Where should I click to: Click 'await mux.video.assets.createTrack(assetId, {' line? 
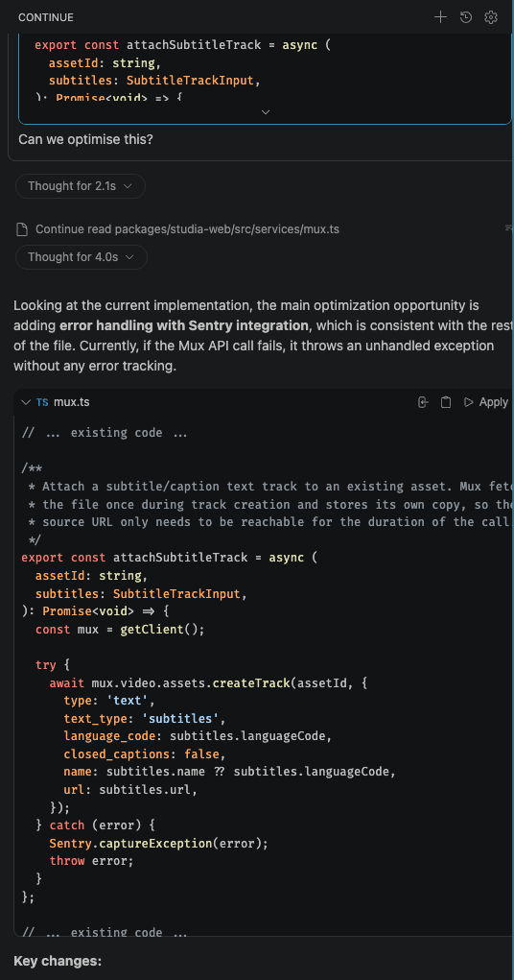(208, 683)
